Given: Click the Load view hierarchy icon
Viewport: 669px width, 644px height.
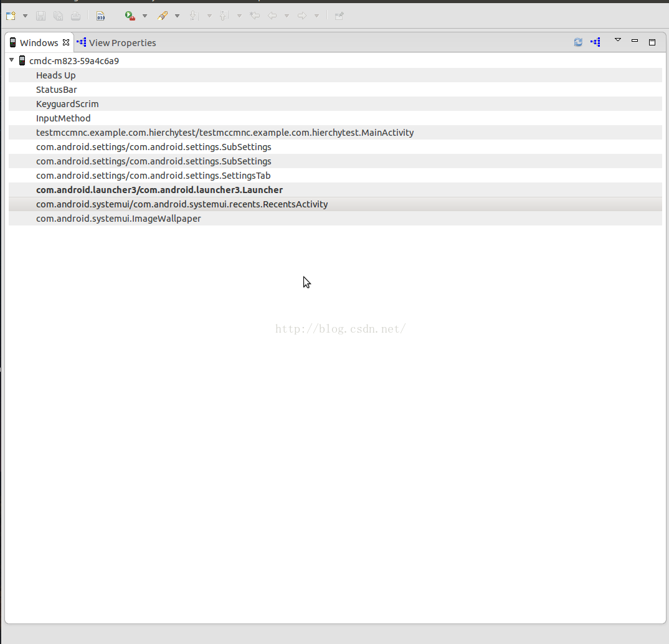Looking at the screenshot, I should pyautogui.click(x=595, y=42).
